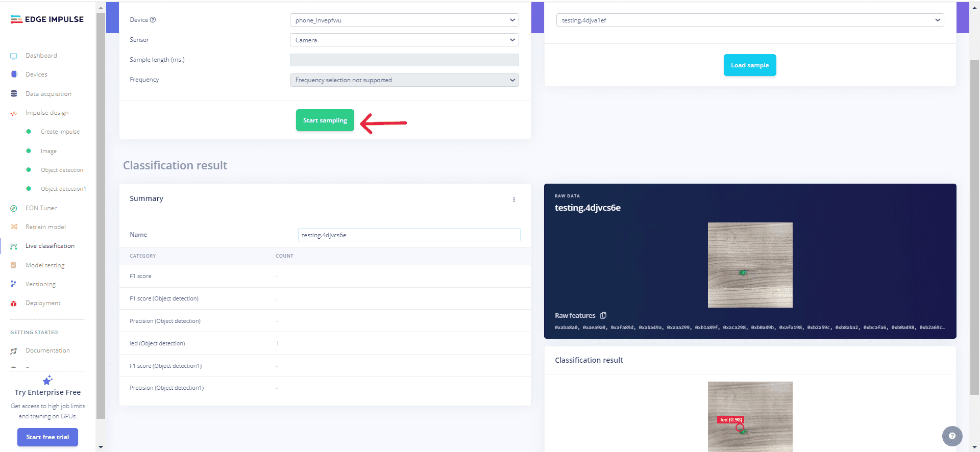
Task: Expand the Sensor Camera dropdown
Action: pos(404,40)
